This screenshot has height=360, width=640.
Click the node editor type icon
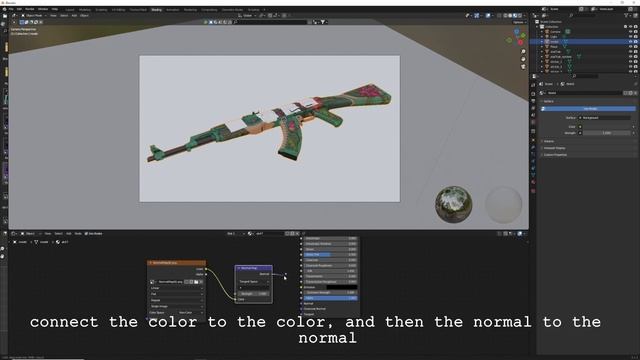(13, 233)
